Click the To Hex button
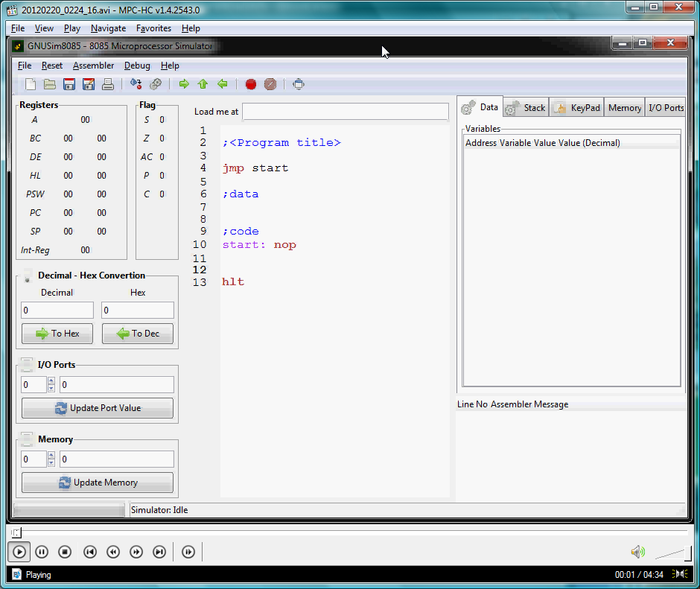Image resolution: width=700 pixels, height=589 pixels. pos(57,334)
